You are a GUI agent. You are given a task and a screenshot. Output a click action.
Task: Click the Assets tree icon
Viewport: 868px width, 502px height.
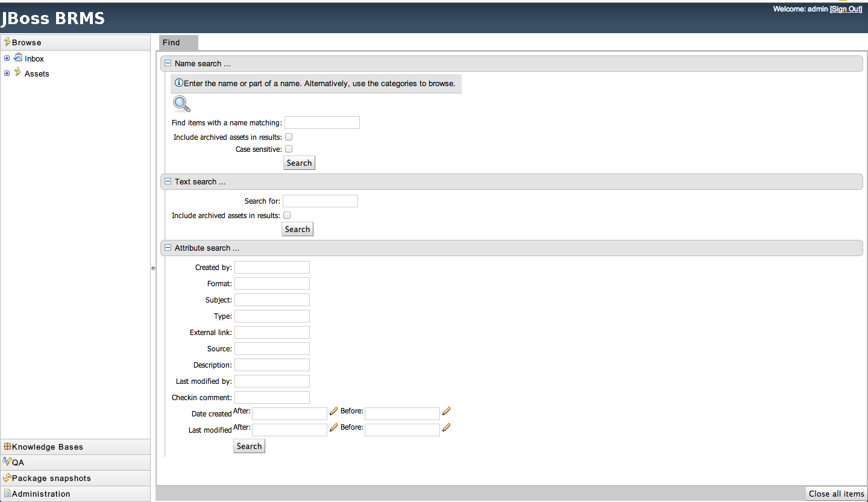pyautogui.click(x=17, y=72)
